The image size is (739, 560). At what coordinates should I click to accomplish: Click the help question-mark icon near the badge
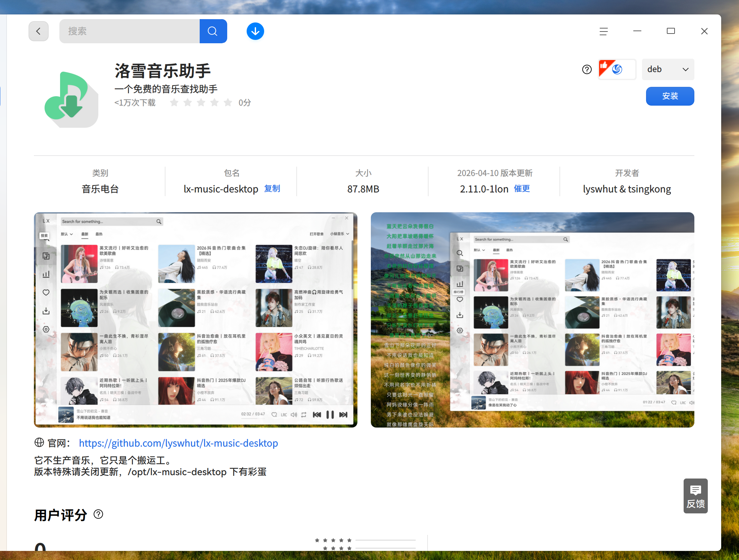586,69
